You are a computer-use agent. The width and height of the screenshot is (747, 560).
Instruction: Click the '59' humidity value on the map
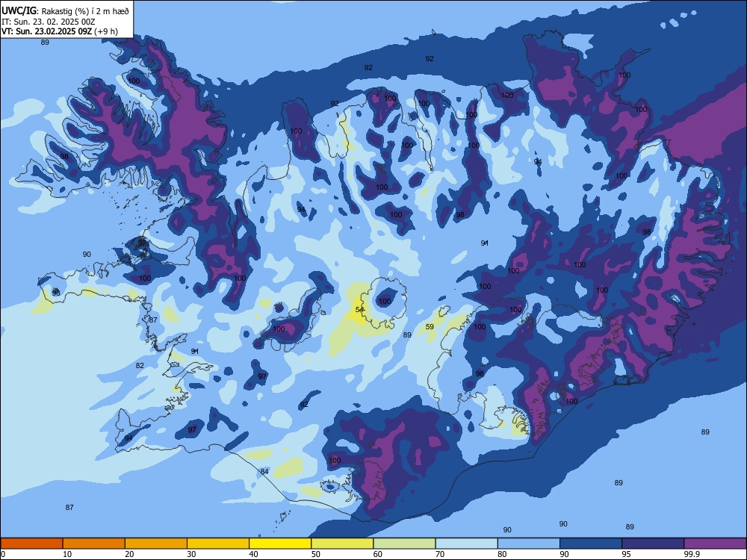[x=430, y=327]
